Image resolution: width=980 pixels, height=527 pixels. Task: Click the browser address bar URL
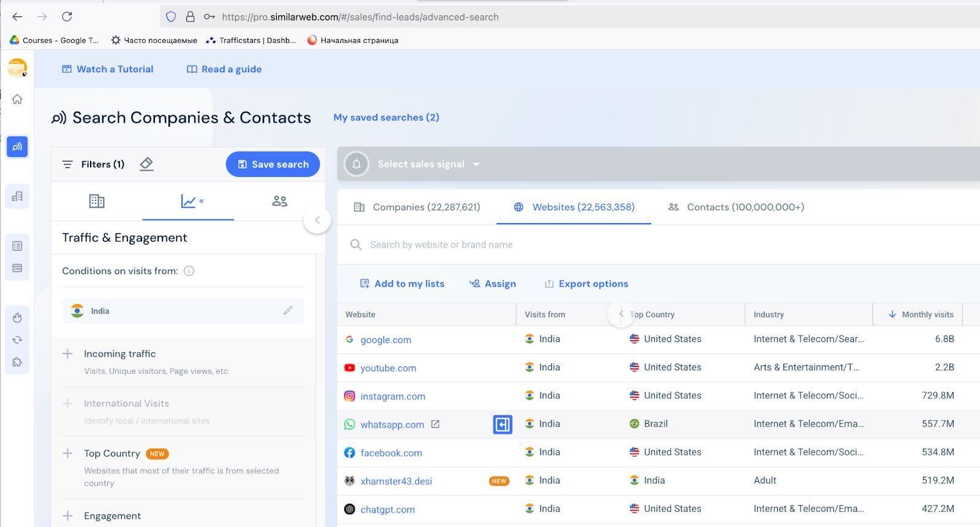coord(360,17)
